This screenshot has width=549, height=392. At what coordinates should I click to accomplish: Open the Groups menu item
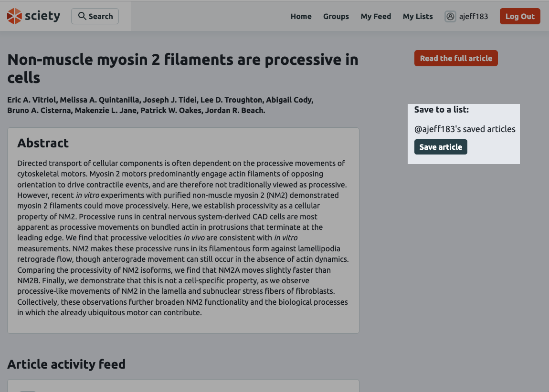(336, 17)
